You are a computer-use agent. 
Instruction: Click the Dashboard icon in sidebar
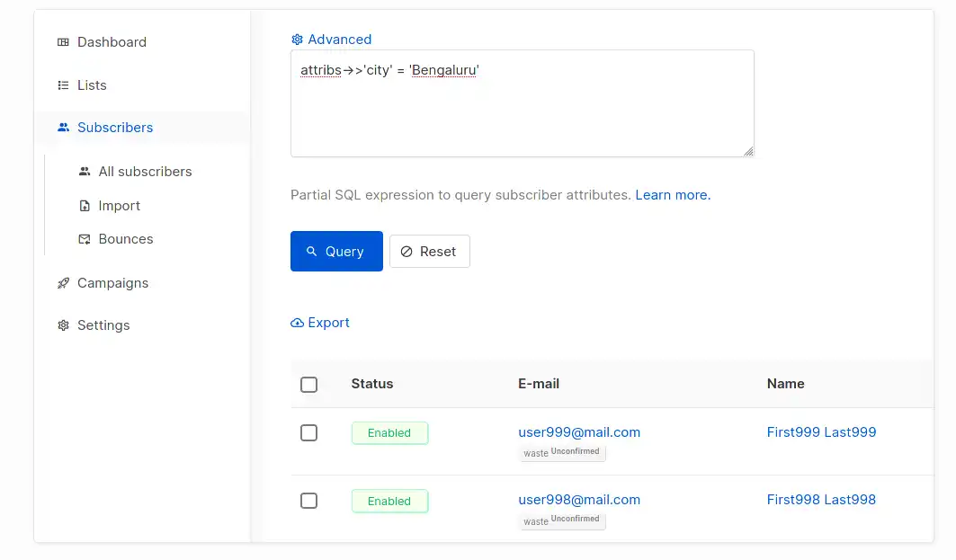point(63,42)
